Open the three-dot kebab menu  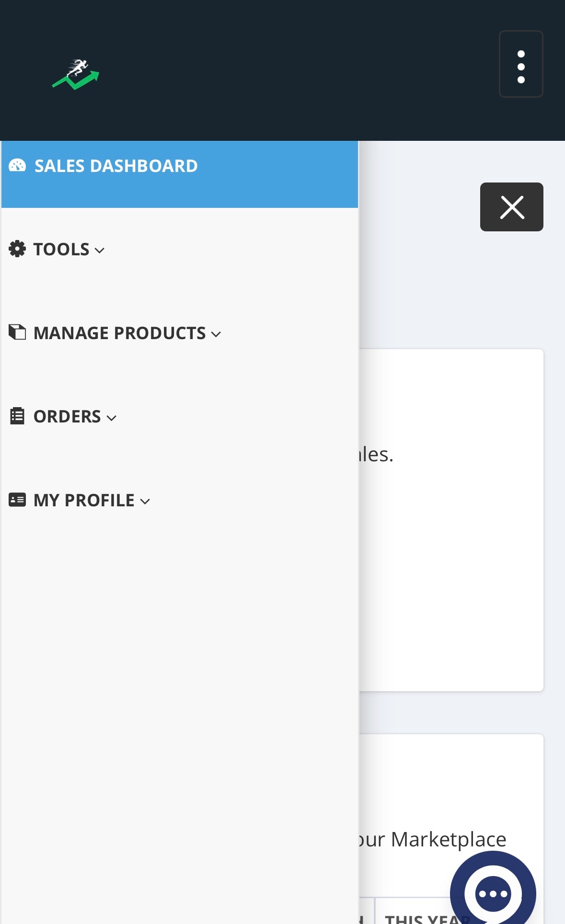(521, 64)
